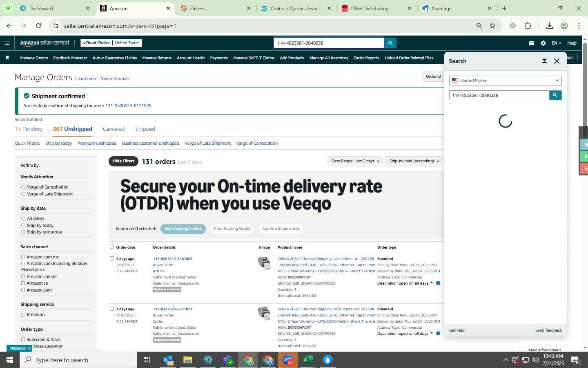Viewport: 588px width, 368px height.
Task: Dismiss the FEEDBACK tab with its X
Action: (29, 348)
